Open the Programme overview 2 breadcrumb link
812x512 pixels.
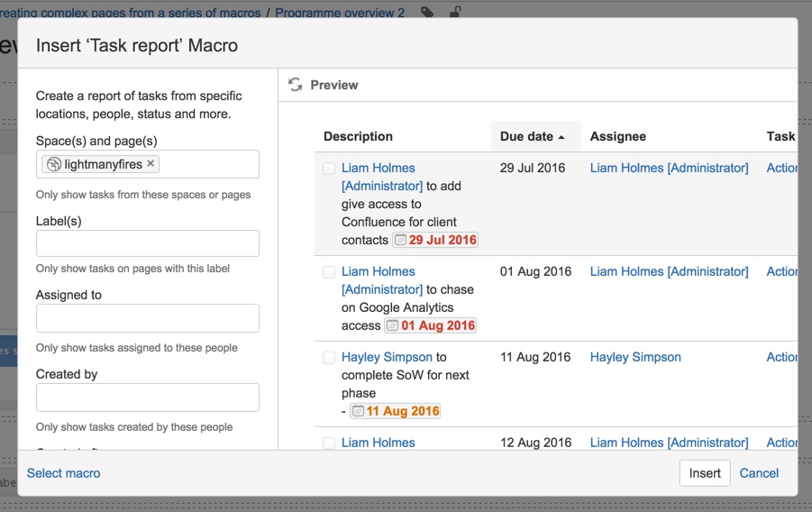pos(340,13)
